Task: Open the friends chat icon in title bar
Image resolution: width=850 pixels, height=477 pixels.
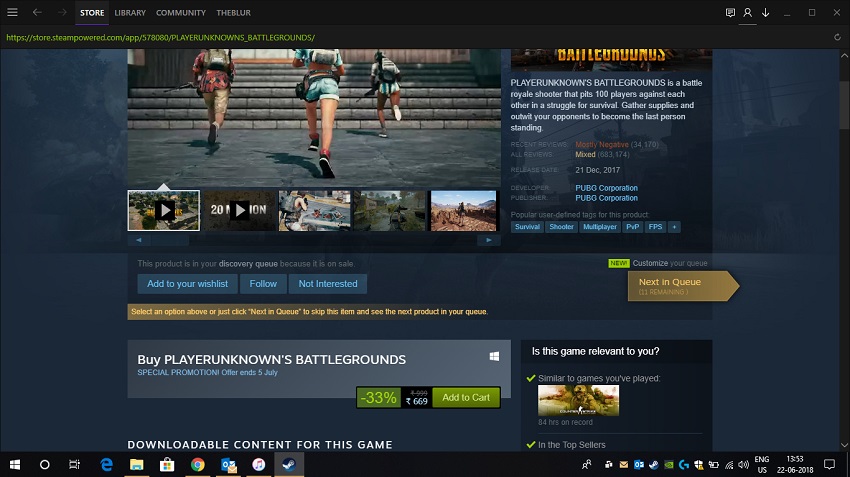Action: click(x=730, y=13)
